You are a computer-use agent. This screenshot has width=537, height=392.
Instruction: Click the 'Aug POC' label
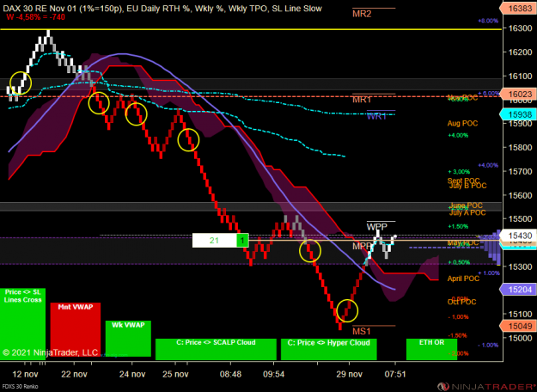462,123
